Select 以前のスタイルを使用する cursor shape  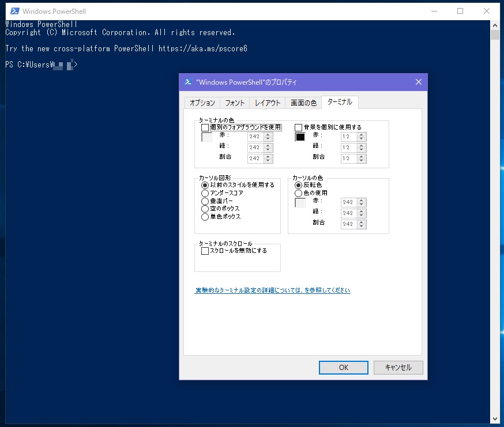pos(205,185)
